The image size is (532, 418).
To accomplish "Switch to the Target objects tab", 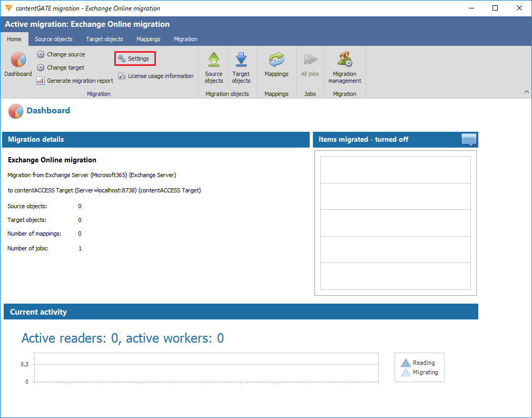I will tap(104, 39).
